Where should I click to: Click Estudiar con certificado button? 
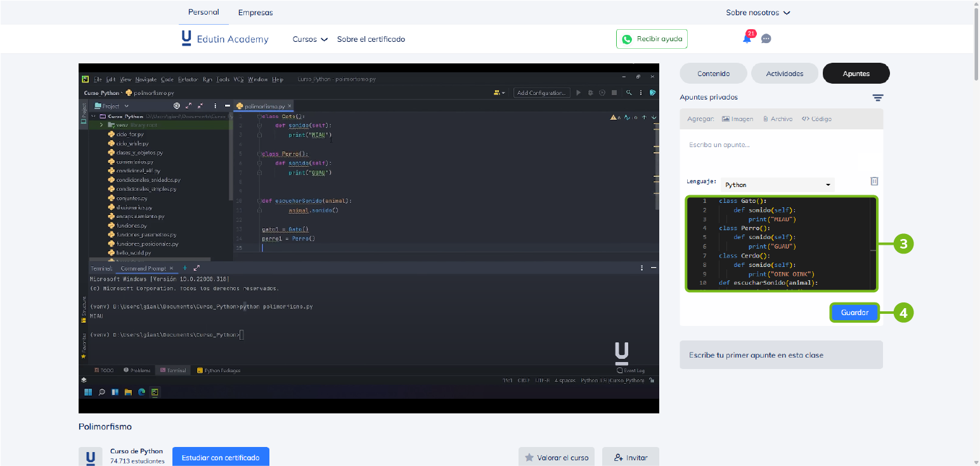(x=221, y=457)
